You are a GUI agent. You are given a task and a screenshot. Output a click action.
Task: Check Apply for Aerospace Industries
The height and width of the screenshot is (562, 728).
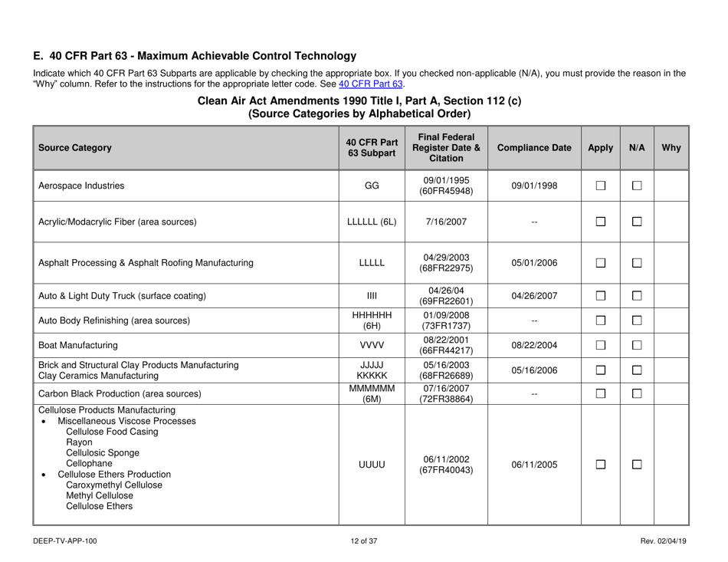tap(602, 185)
